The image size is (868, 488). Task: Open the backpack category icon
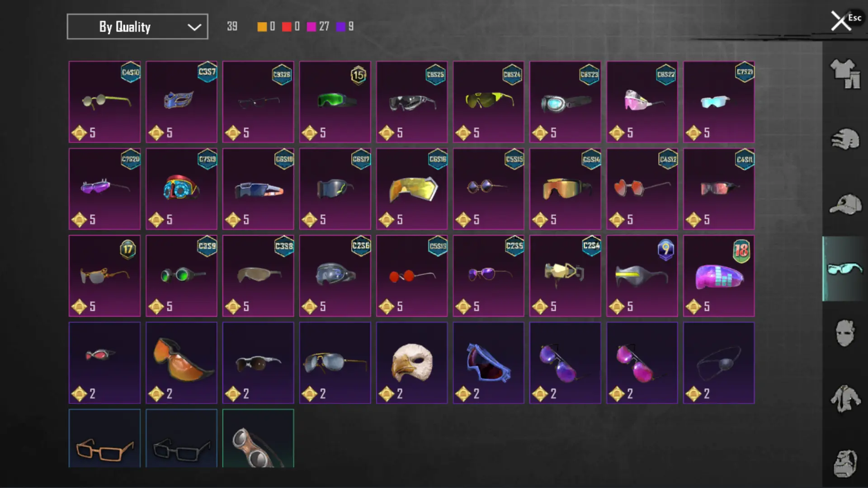(845, 463)
